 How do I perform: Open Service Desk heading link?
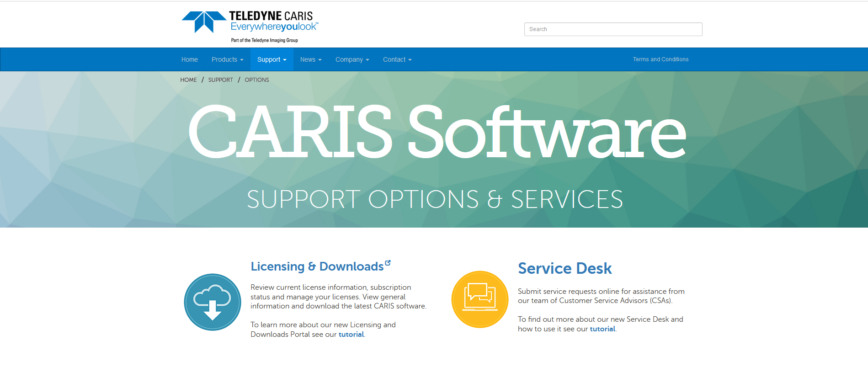(x=564, y=268)
